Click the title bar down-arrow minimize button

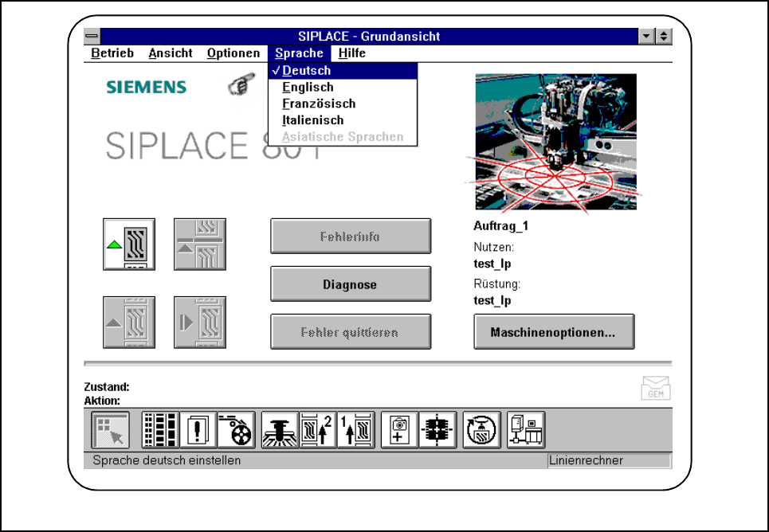coord(646,36)
